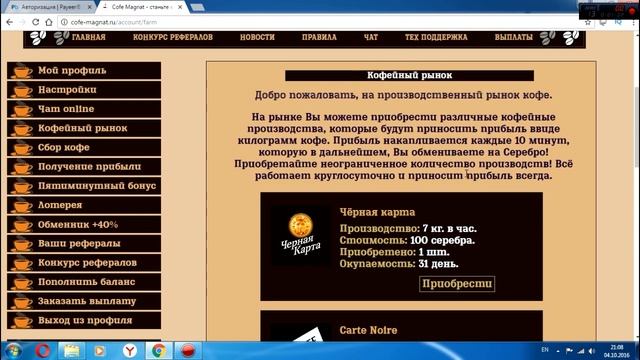640x360 pixels.
Task: Open ТЕХ ПОДДЕРЖКА in top menu
Action: point(436,37)
